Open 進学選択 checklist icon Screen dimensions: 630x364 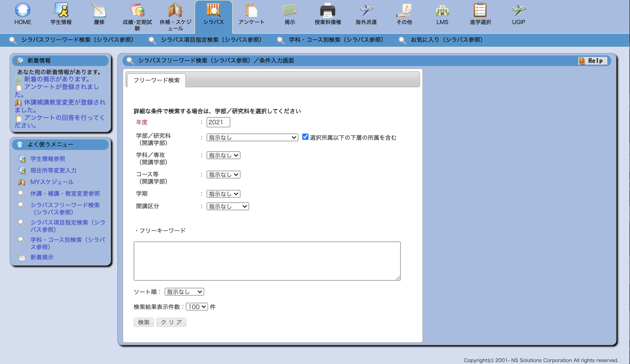click(480, 10)
